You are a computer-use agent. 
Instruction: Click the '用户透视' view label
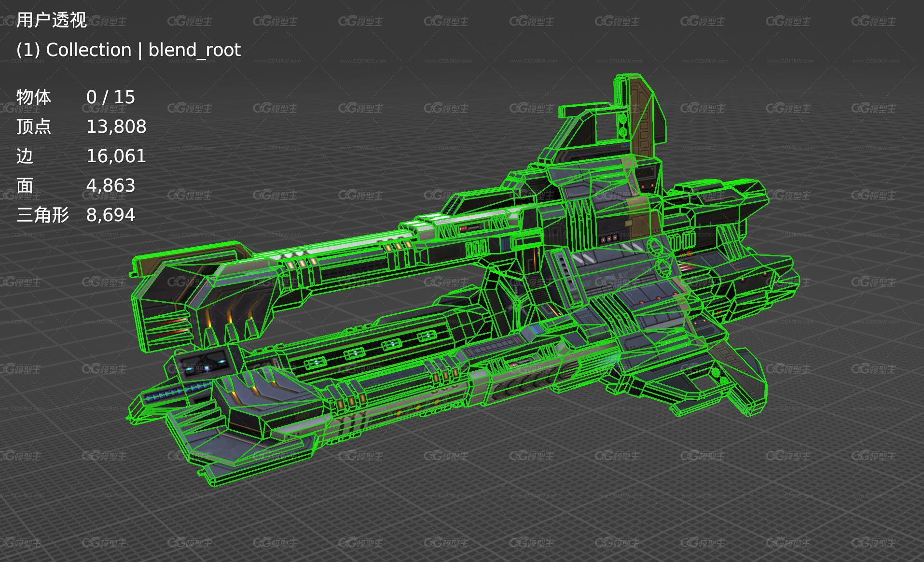tap(51, 20)
